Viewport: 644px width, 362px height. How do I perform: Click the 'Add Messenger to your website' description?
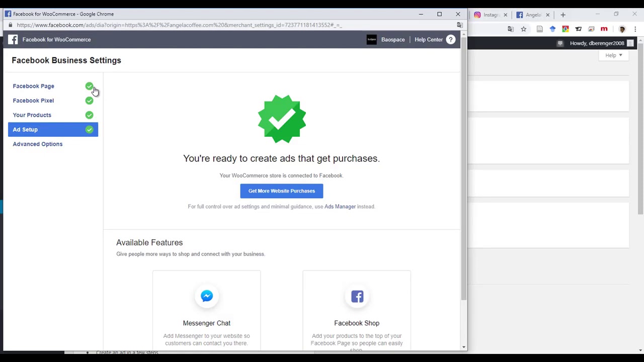coord(206,339)
